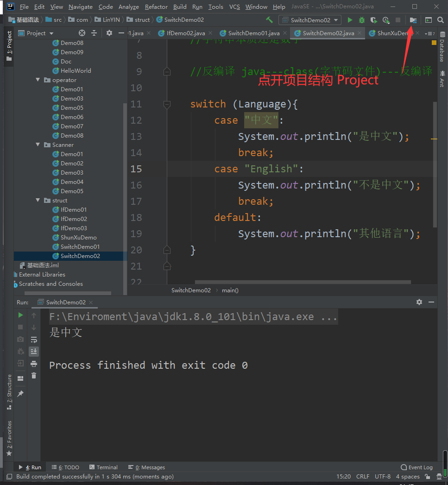Collapse all in Project panel

point(94,33)
